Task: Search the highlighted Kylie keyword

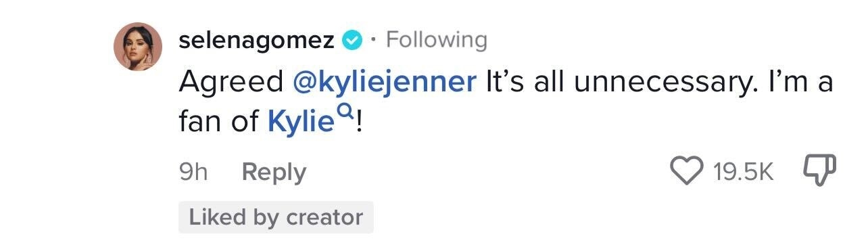Action: [301, 122]
